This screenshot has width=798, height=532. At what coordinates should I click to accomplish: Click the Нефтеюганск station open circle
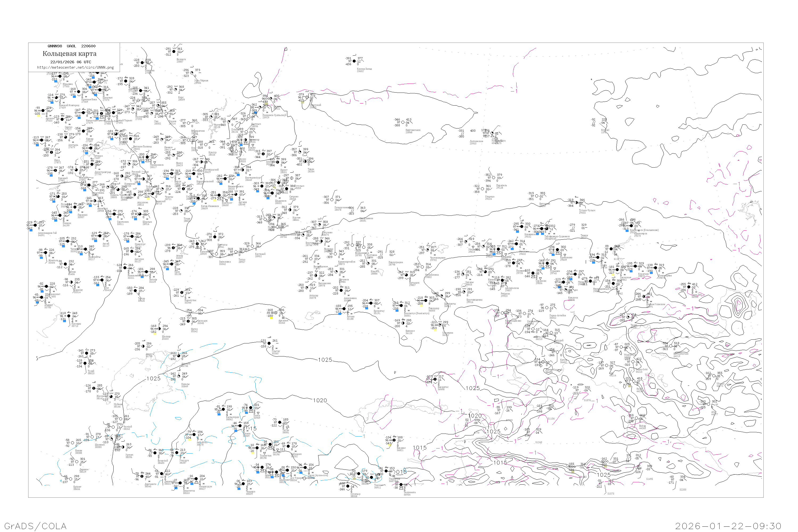pyautogui.click(x=403, y=122)
